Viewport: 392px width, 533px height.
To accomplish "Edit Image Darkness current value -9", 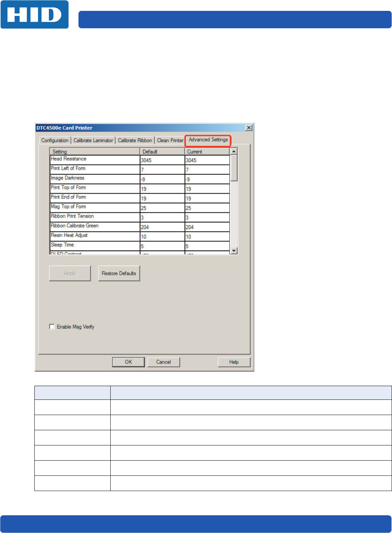I will 207,179.
